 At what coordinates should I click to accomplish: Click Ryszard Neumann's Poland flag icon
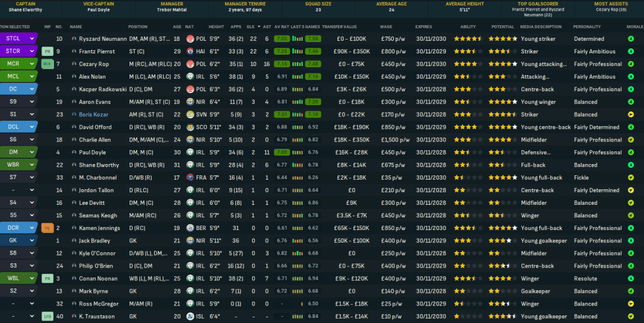pyautogui.click(x=191, y=39)
